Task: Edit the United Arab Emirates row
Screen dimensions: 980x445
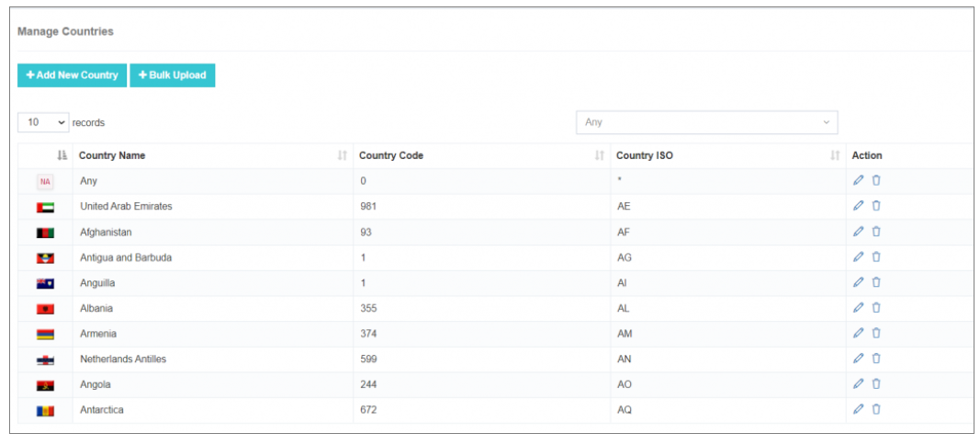Action: 858,206
